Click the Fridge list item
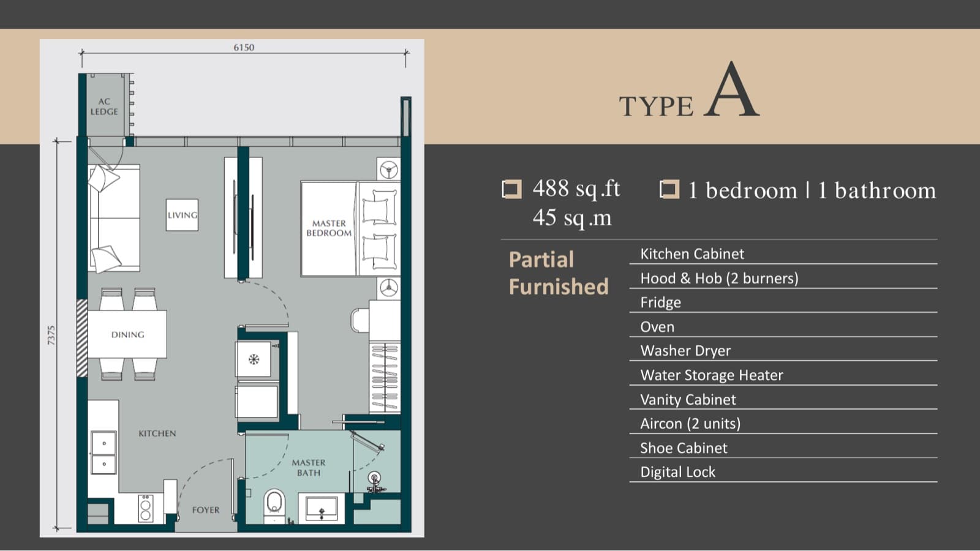Image resolution: width=980 pixels, height=551 pixels. click(660, 302)
